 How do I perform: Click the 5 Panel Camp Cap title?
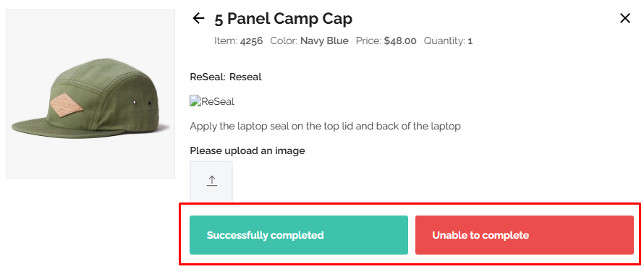tap(284, 19)
